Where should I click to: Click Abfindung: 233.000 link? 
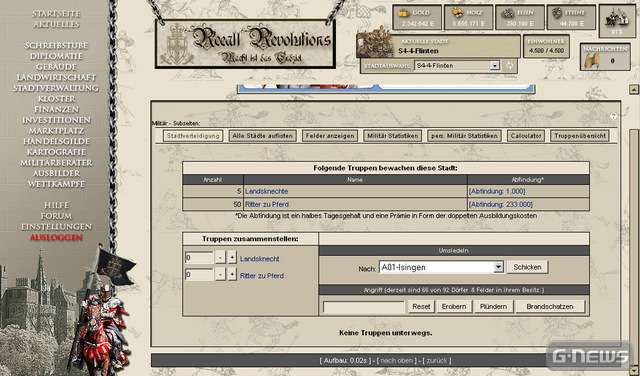coord(501,204)
